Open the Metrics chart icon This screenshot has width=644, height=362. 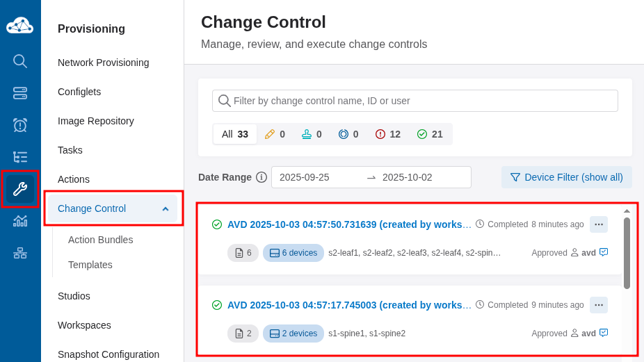tap(20, 221)
